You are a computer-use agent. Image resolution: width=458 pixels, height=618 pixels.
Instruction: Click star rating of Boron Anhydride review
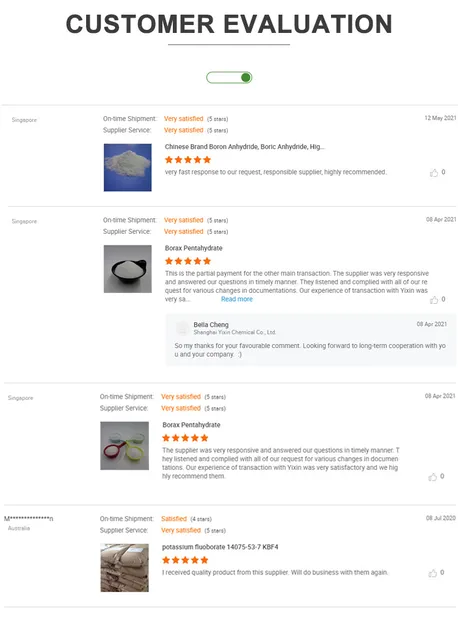188,160
